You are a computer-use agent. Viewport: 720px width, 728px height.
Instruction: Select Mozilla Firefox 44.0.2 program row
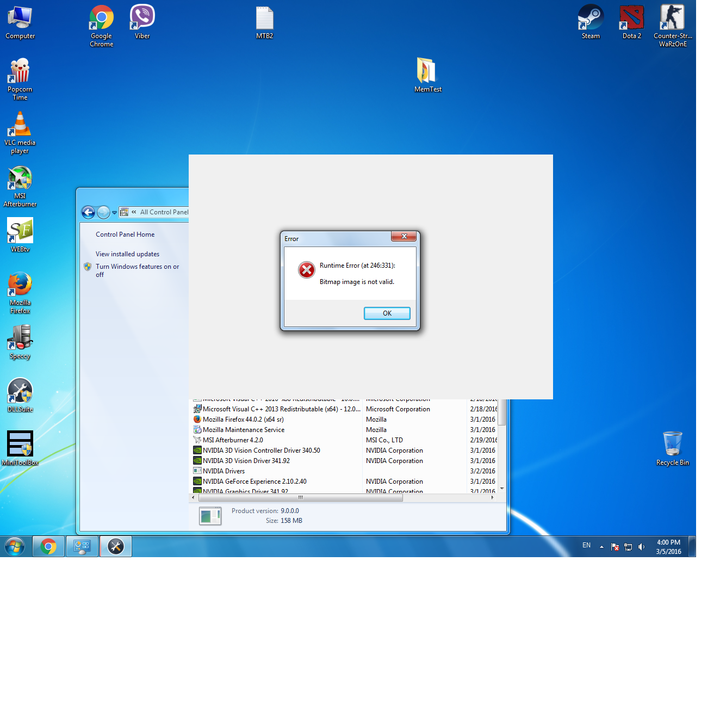345,419
